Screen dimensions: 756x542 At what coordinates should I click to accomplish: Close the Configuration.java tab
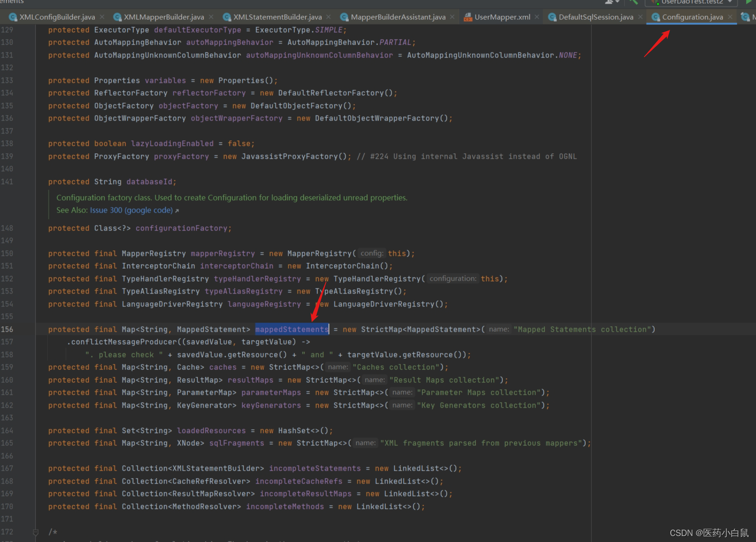coord(730,17)
